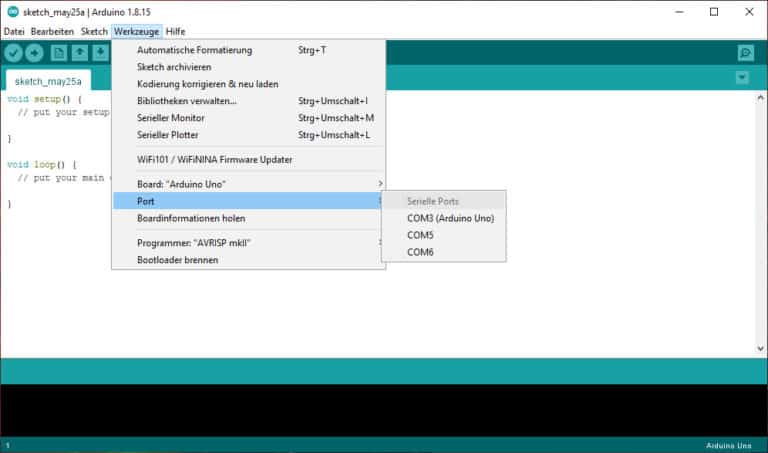Image resolution: width=768 pixels, height=453 pixels.
Task: Click the Arduino logo in the title bar
Action: [x=11, y=12]
